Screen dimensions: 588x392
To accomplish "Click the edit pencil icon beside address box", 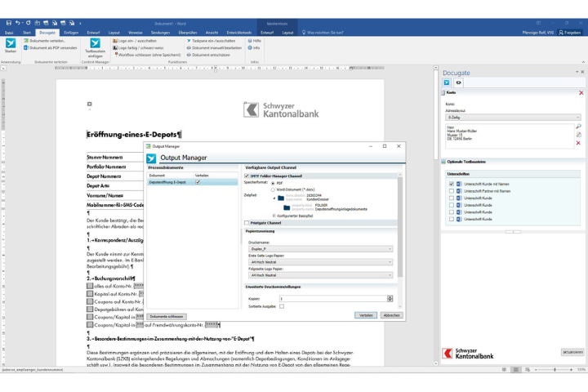I will pos(578,135).
